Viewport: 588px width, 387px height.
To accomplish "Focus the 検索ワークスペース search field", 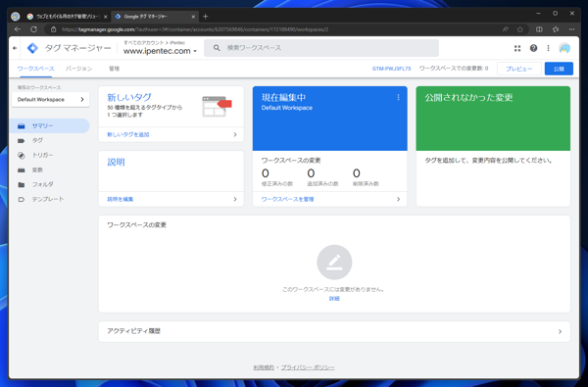I will 321,48.
